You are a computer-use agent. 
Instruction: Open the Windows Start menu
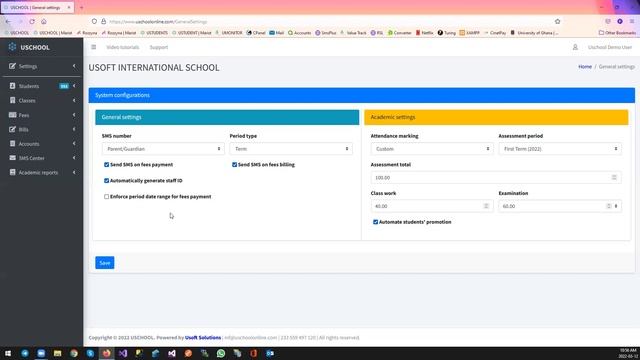click(x=8, y=353)
